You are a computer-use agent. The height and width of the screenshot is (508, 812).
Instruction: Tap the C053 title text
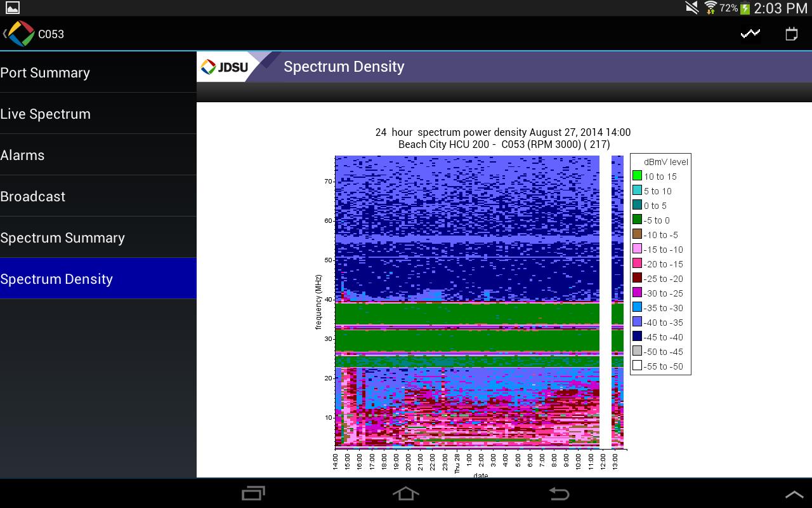click(x=51, y=34)
